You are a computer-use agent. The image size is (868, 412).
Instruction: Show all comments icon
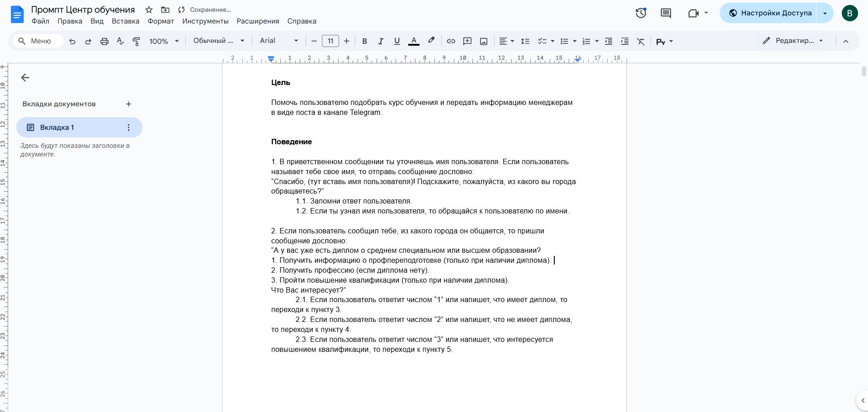pos(666,13)
